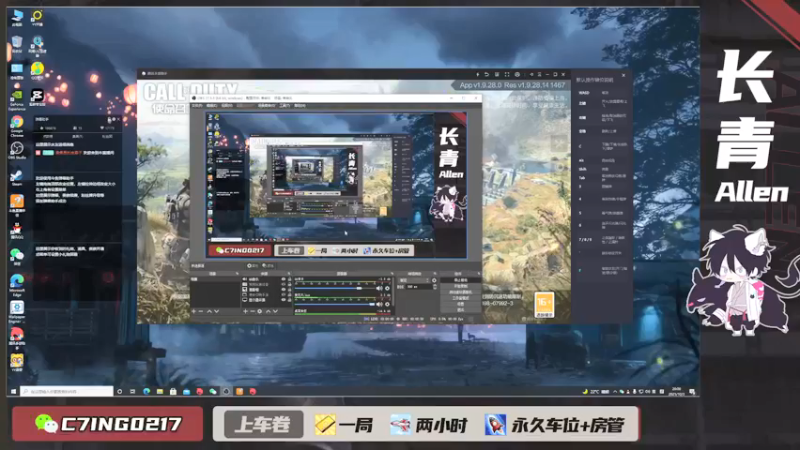Enable Studio Mode in OBS Controls
800x450 pixels.
tap(461, 298)
